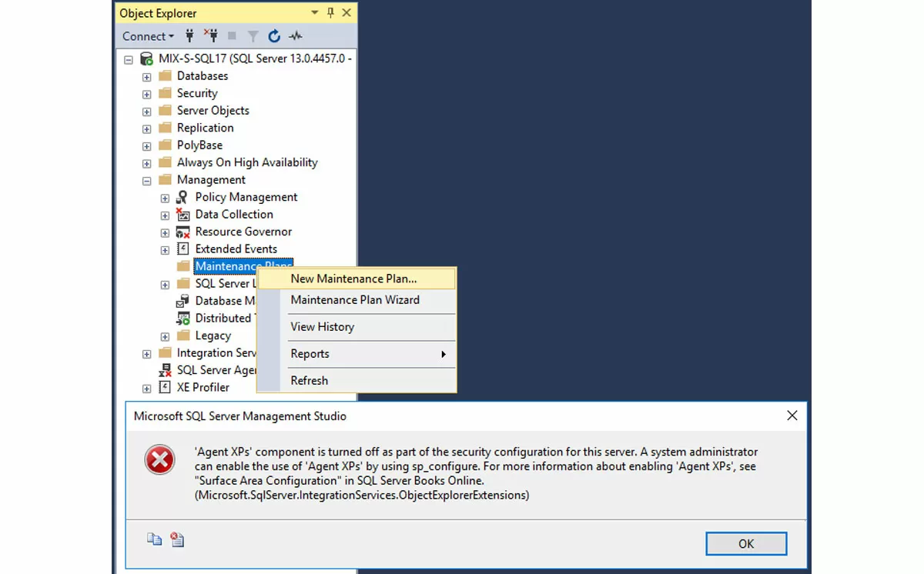Screen dimensions: 924x574
Task: Close the Object Explorer panel
Action: (346, 13)
